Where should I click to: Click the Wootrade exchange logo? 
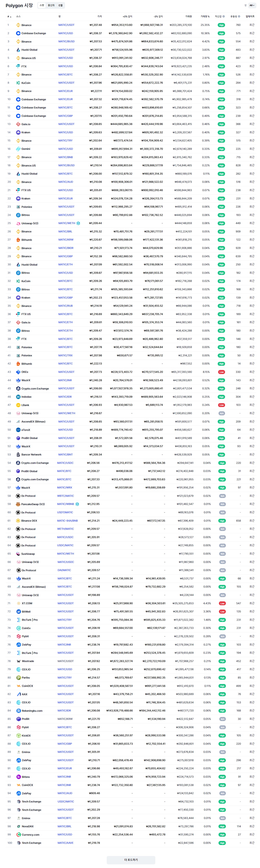[18, 661]
